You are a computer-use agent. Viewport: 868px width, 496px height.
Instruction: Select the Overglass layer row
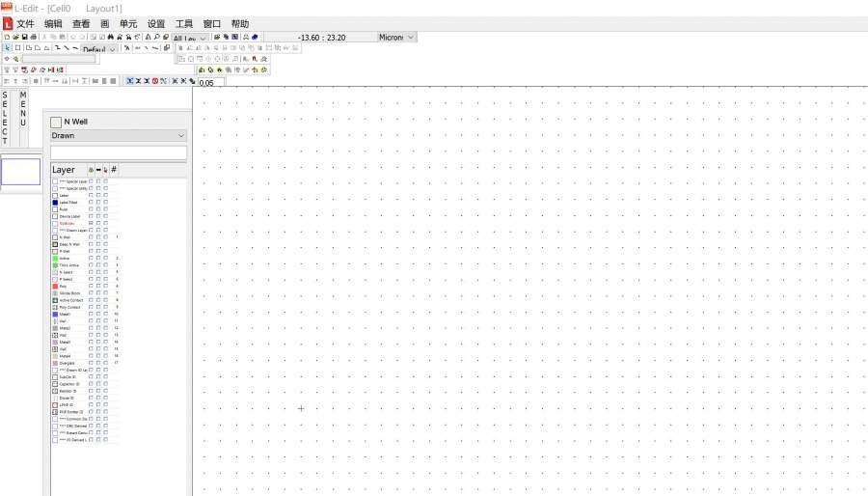(x=85, y=363)
